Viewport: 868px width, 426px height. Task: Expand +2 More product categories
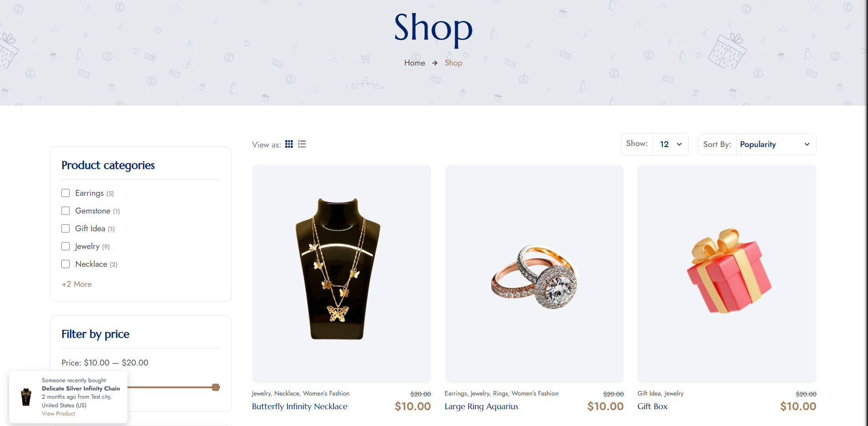point(76,284)
